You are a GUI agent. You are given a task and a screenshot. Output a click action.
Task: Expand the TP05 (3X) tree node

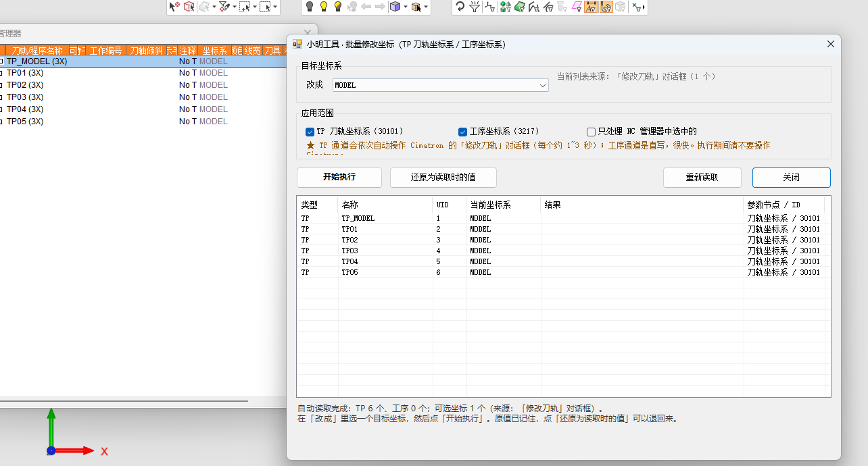[x=1, y=122]
